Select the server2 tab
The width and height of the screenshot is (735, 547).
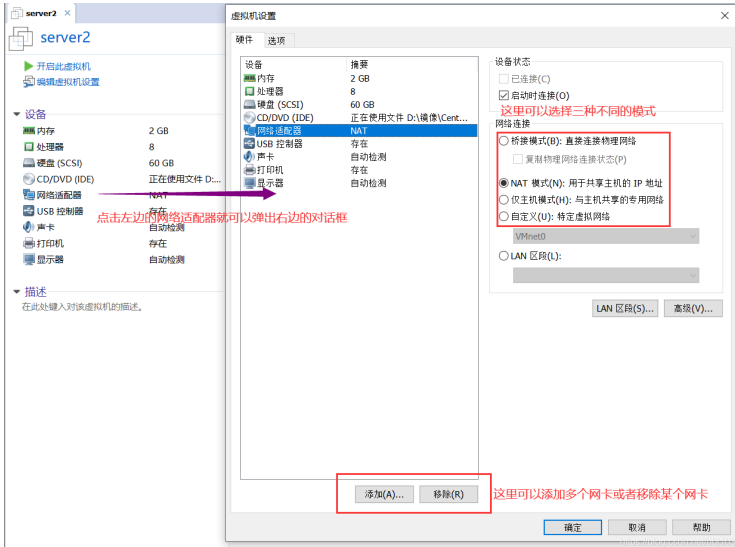click(41, 13)
